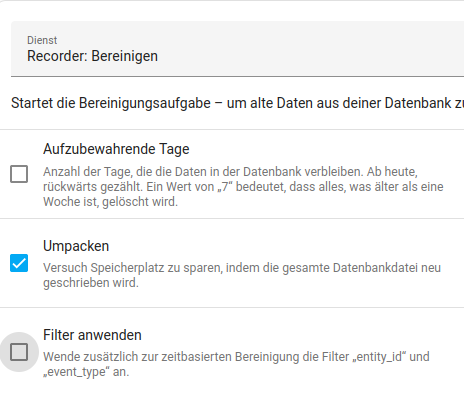The height and width of the screenshot is (414, 464).
Task: Click the Umpacken heading
Action: tap(76, 246)
